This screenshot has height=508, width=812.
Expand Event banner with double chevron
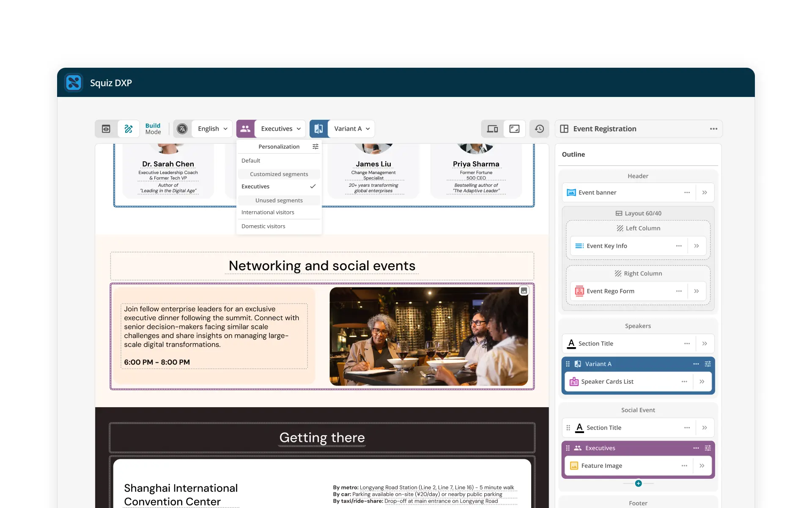pos(705,193)
